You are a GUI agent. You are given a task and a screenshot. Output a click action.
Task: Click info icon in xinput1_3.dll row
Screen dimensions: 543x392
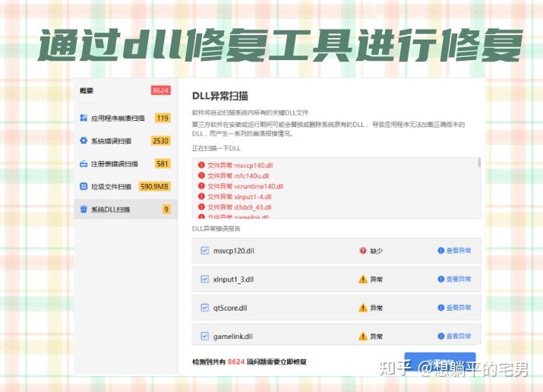(x=440, y=279)
